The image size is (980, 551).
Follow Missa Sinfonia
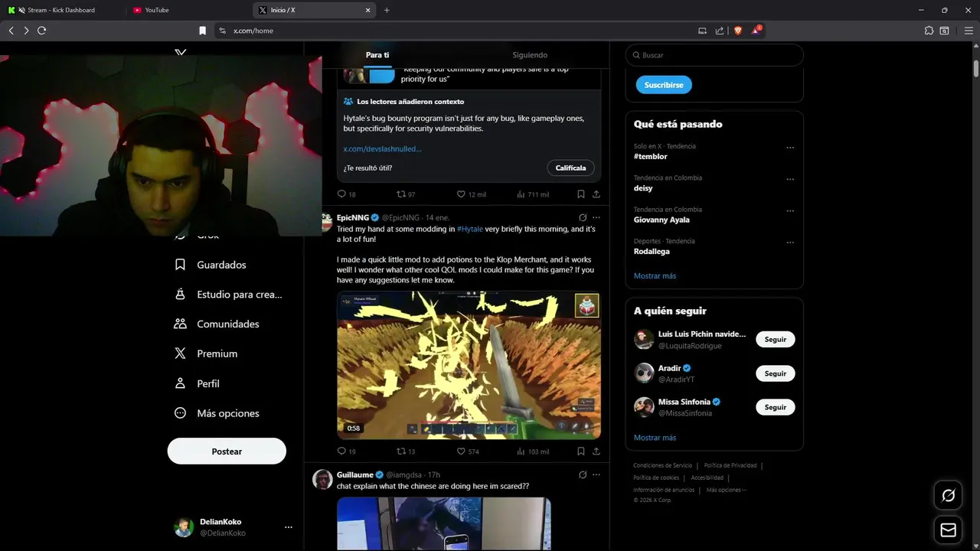776,407
